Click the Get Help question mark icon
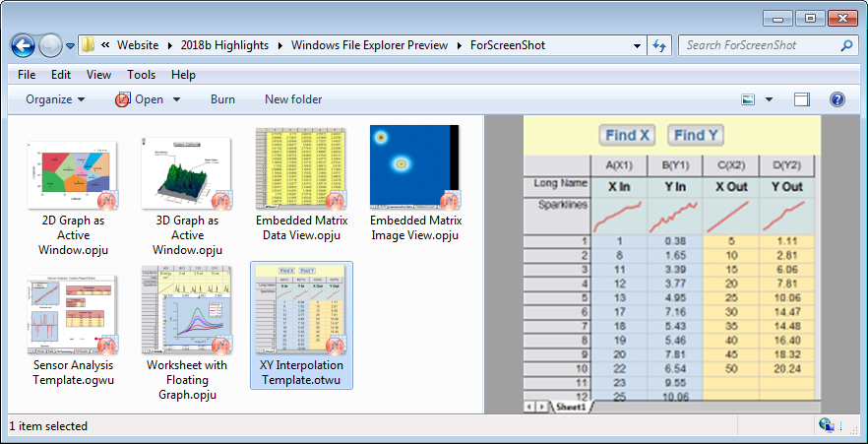This screenshot has width=868, height=444. pyautogui.click(x=837, y=99)
